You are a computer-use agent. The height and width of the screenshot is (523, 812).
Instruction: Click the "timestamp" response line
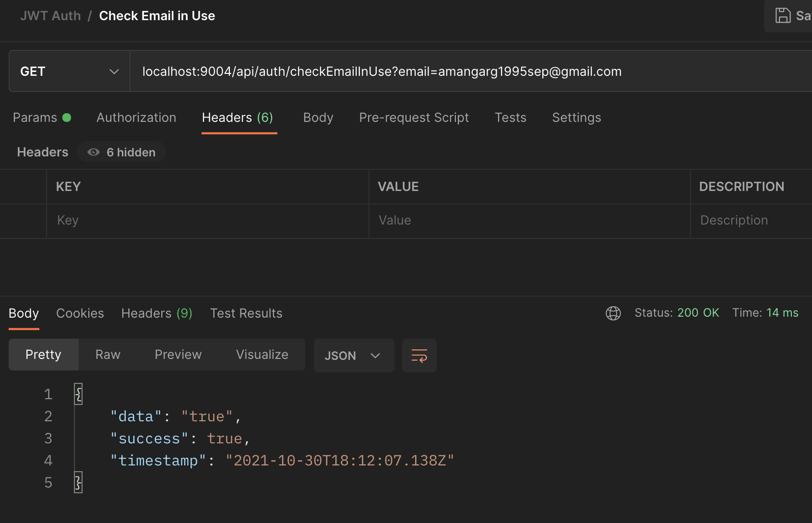tap(282, 461)
